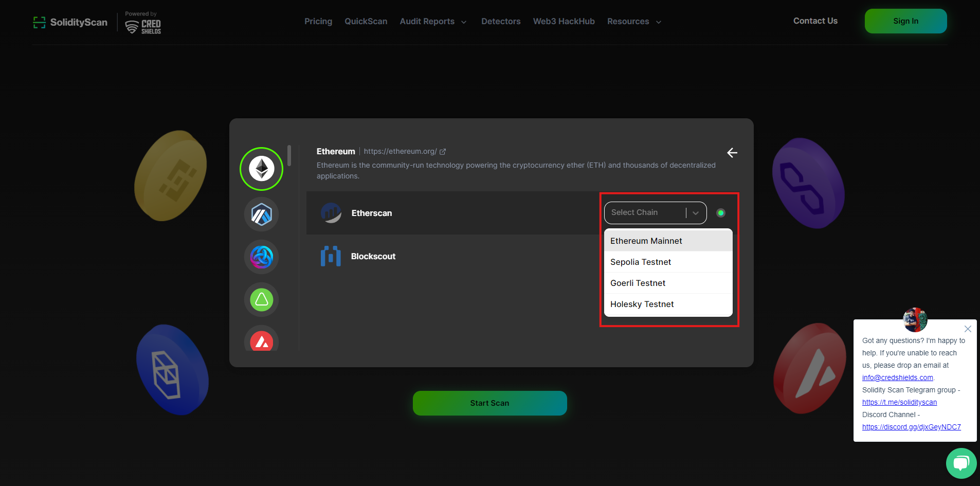980x486 pixels.
Task: Choose Holesky Testnet from the list
Action: click(642, 304)
